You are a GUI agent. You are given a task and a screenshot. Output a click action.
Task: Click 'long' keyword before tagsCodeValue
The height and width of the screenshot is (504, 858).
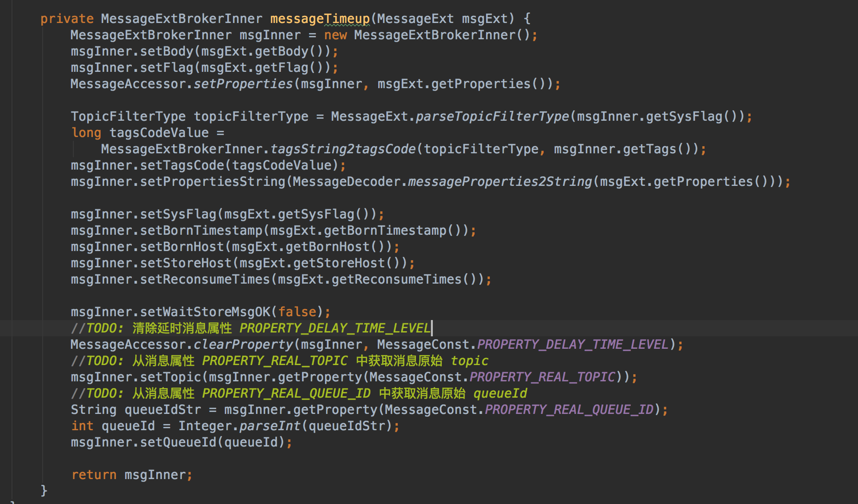[86, 133]
